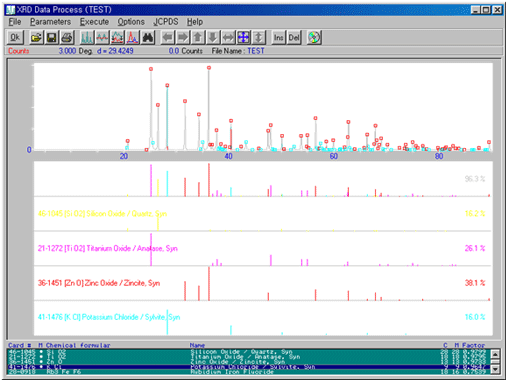Open the Execute menu

click(94, 22)
